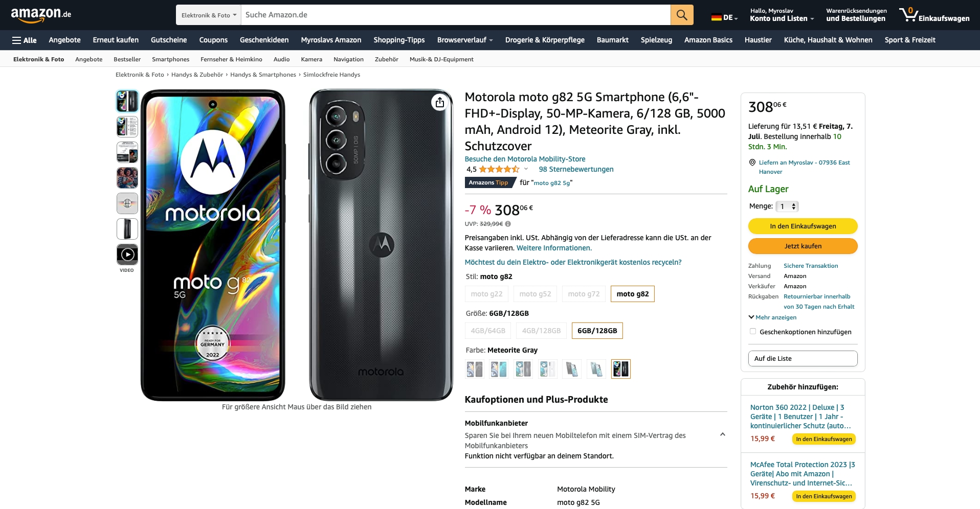The height and width of the screenshot is (509, 980).
Task: Click the share icon on product image
Action: pos(440,103)
